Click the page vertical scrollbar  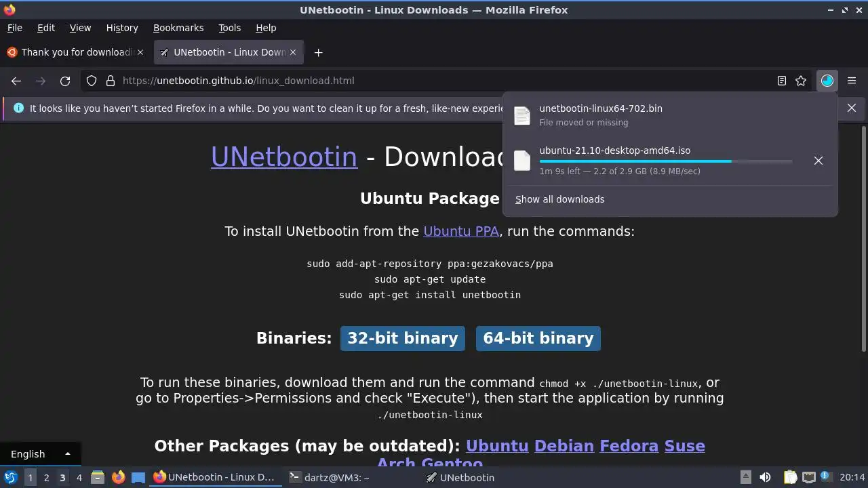[864, 237]
